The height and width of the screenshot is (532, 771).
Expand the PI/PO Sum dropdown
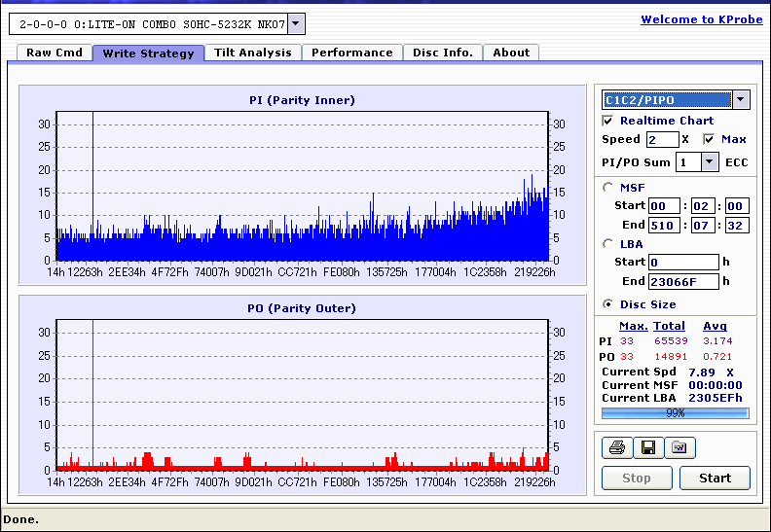coord(709,162)
